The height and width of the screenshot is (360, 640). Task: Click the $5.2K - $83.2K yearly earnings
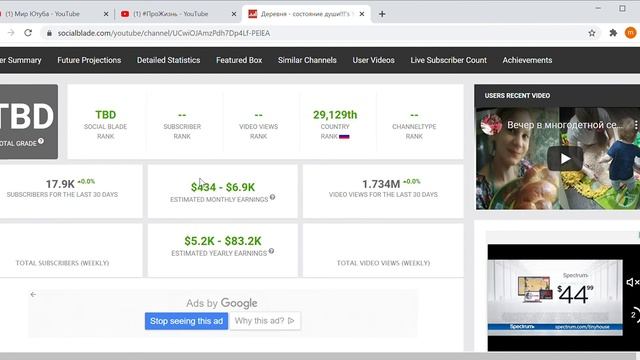(x=223, y=241)
